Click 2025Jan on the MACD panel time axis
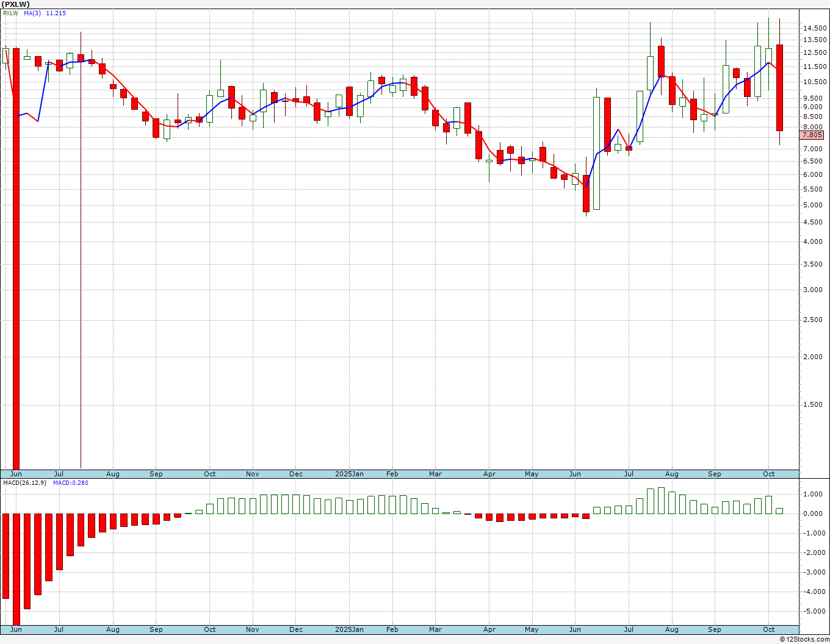 (350, 629)
